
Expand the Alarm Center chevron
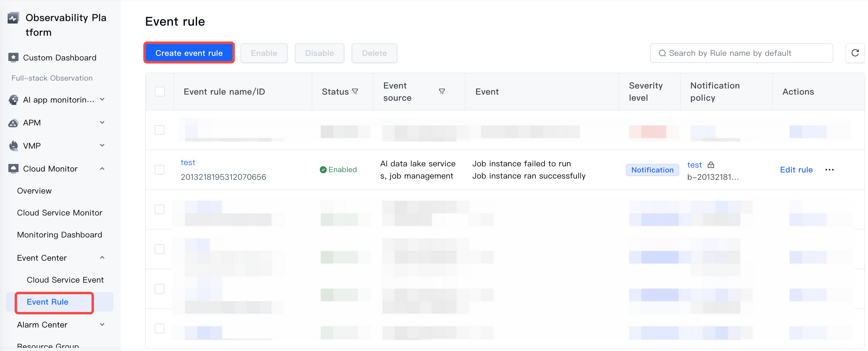coord(102,325)
